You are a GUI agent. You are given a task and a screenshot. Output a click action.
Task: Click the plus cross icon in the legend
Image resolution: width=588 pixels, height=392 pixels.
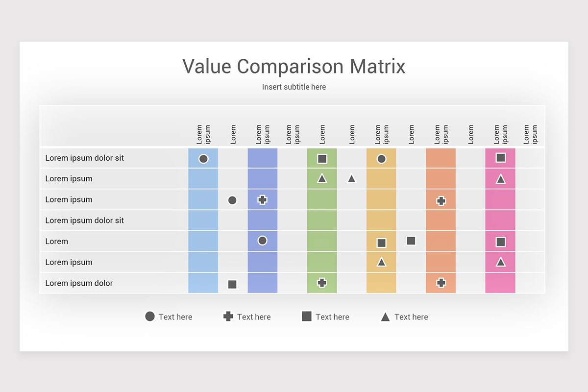pos(228,317)
